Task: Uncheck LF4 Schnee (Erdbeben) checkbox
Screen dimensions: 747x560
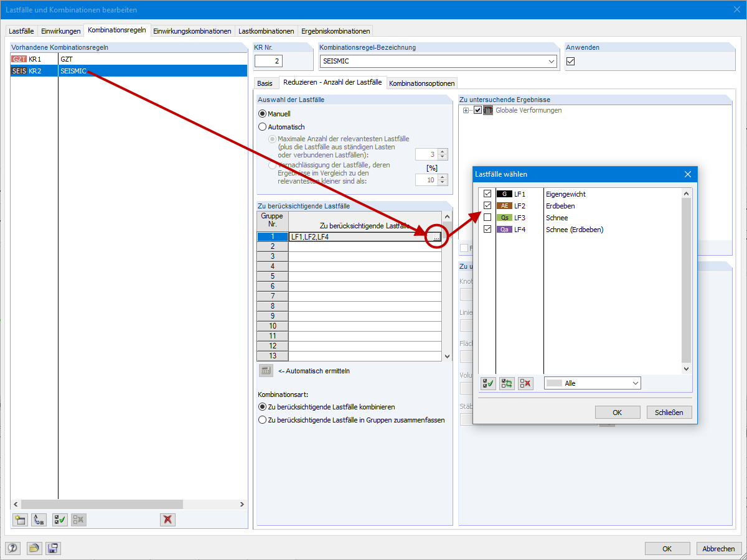Action: point(487,230)
